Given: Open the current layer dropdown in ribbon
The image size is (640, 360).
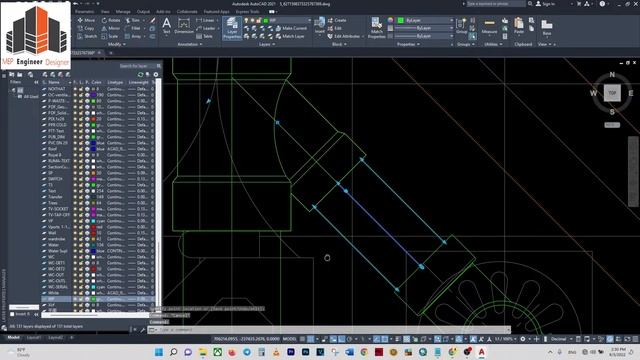Looking at the screenshot, I should pyautogui.click(x=309, y=20).
